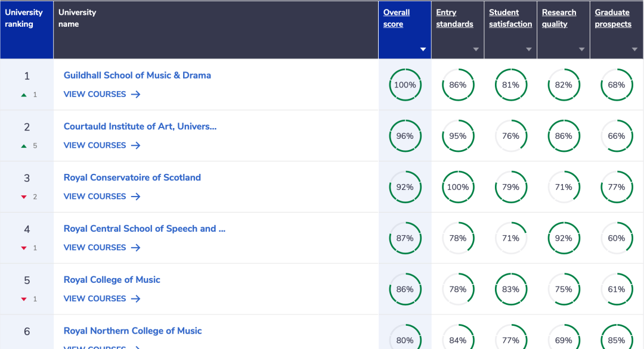
Task: Click the Overall score sort arrow
Action: click(x=423, y=49)
